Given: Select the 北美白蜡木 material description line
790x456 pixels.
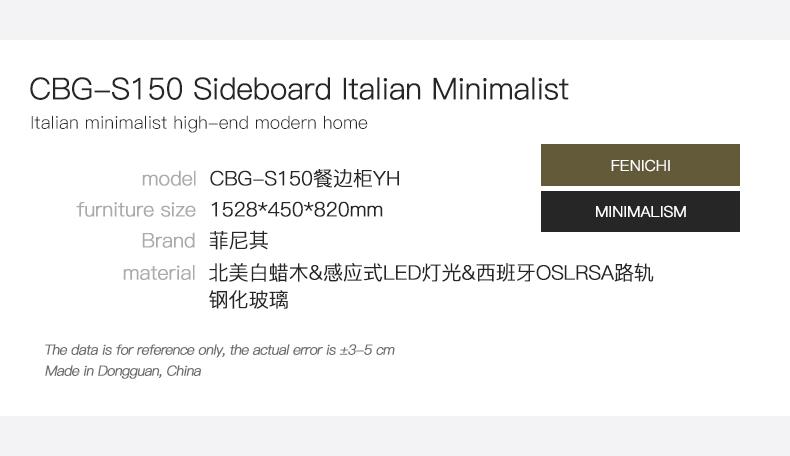Looking at the screenshot, I should (431, 273).
